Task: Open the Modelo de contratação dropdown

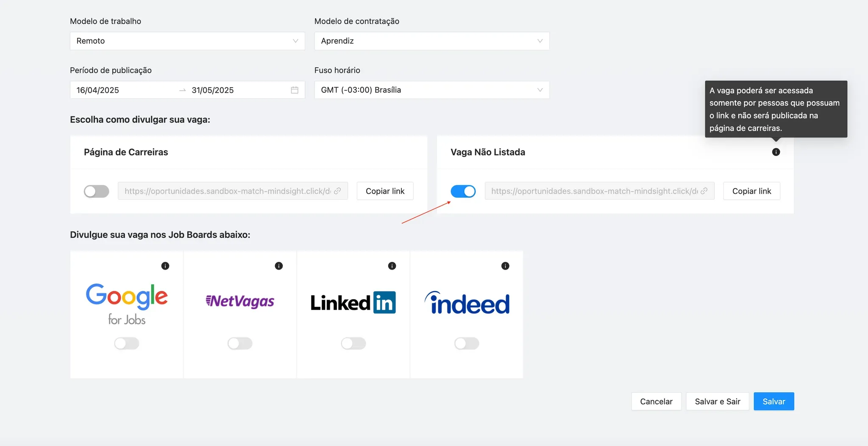Action: coord(432,41)
